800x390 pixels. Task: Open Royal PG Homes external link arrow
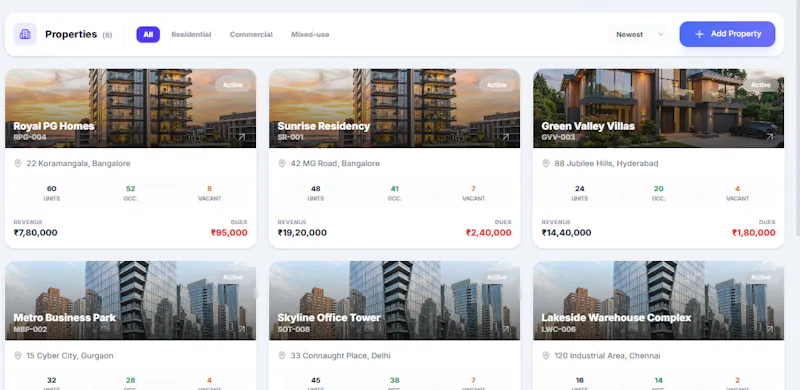point(242,137)
